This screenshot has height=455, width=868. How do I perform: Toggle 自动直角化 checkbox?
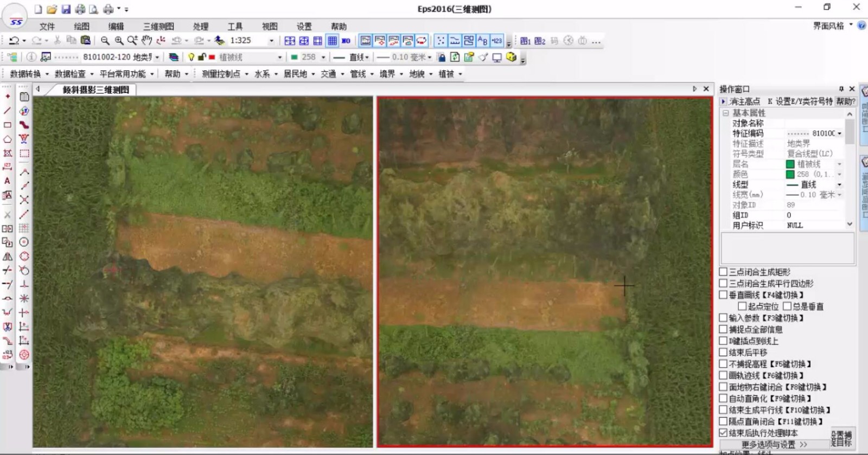tap(723, 399)
